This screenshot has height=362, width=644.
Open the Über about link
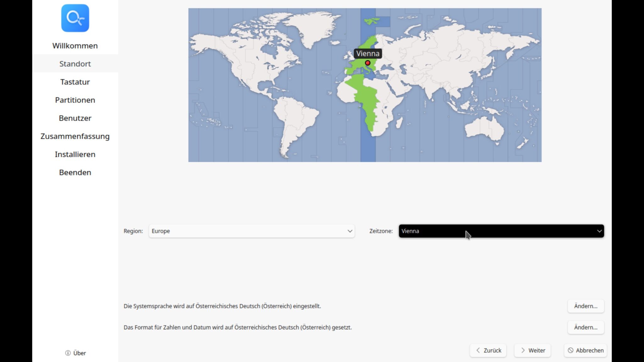[x=79, y=353]
